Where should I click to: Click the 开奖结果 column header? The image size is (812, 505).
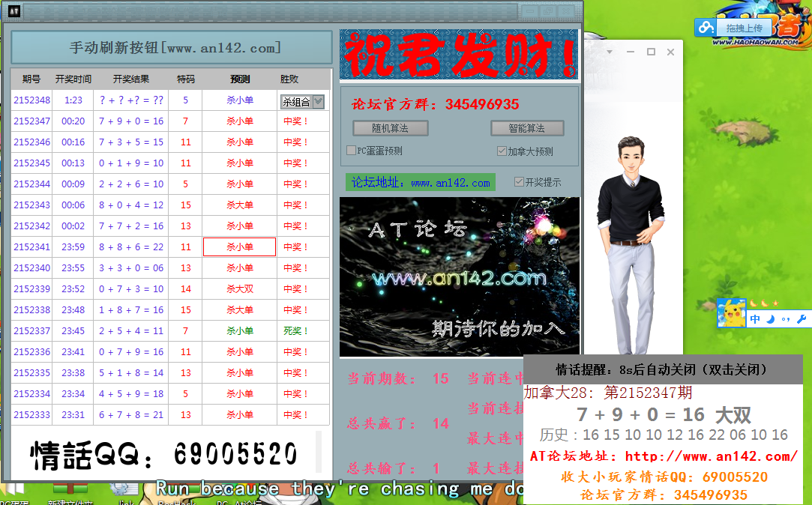[131, 79]
